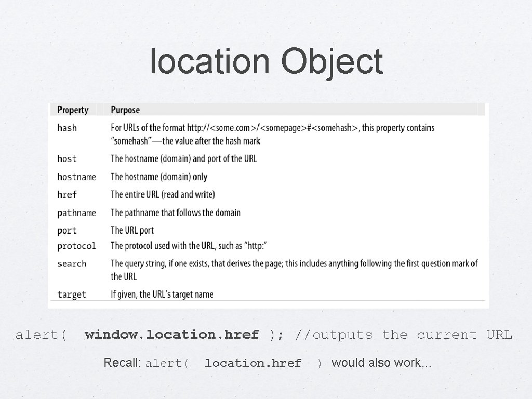Select "If given, the URL's target name" text
The width and height of the screenshot is (532, 399).
pos(162,295)
